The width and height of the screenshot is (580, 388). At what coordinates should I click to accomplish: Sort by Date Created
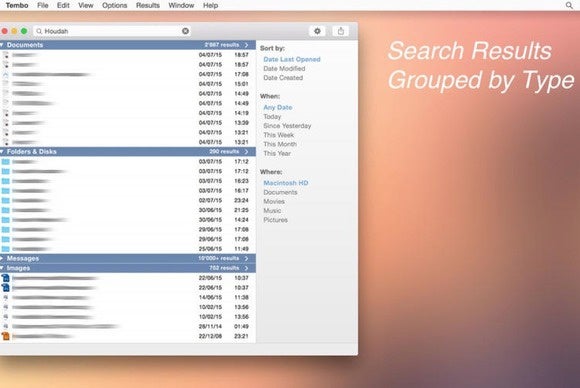[x=283, y=78]
